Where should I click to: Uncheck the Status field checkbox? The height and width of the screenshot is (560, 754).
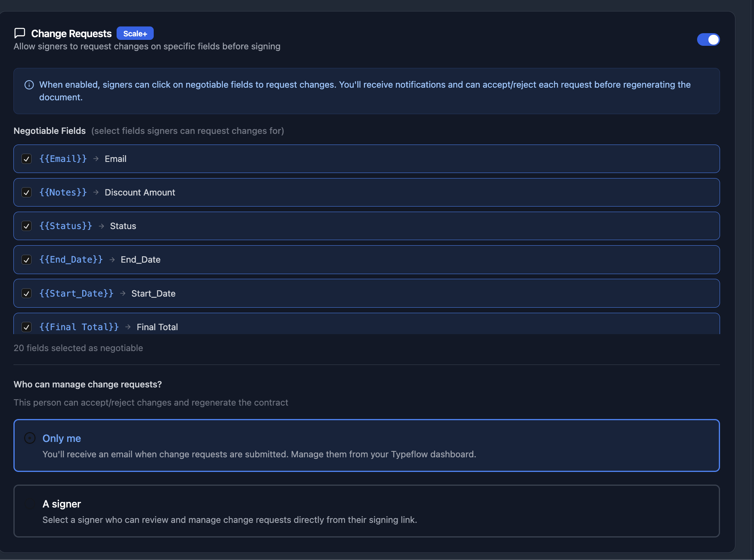point(26,226)
